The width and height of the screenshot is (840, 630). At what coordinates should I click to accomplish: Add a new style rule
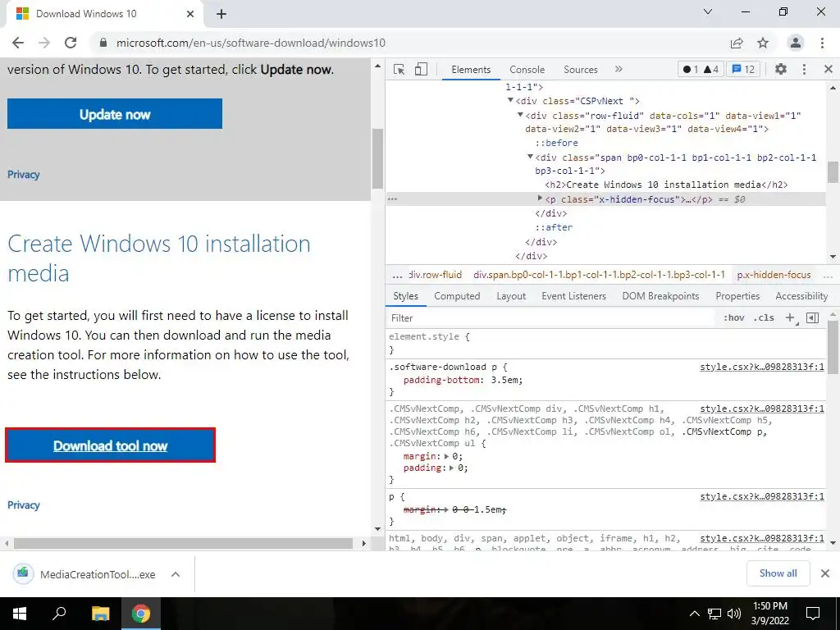tap(790, 317)
